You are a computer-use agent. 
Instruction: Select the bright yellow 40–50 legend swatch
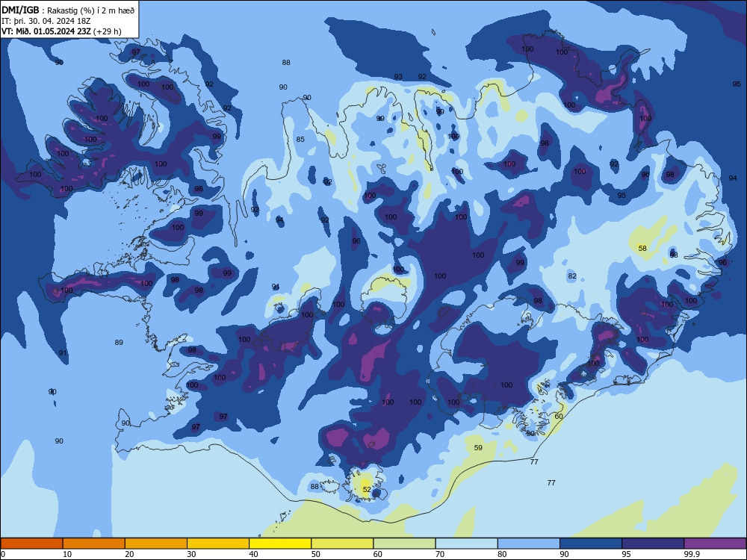[280, 544]
